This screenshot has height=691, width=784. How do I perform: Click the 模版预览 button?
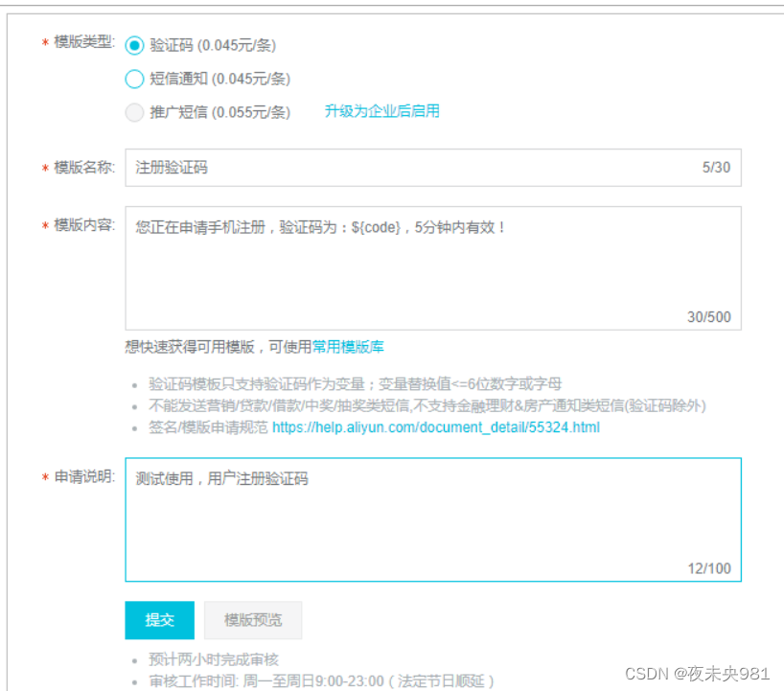[x=253, y=620]
